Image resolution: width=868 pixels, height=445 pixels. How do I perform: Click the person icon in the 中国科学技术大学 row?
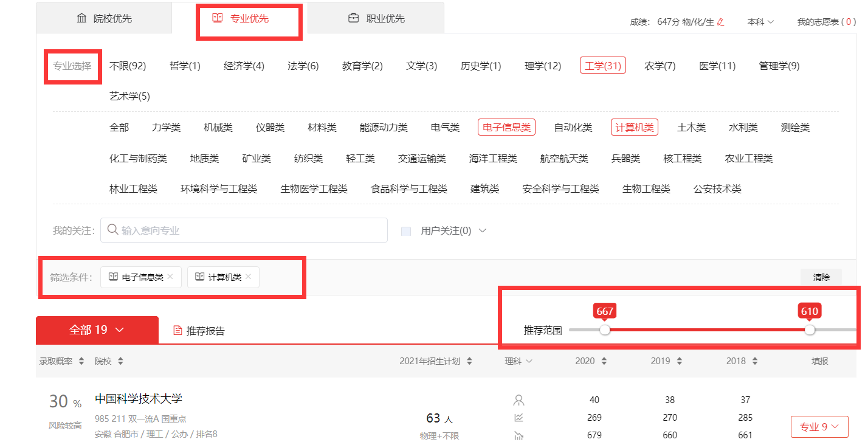[x=517, y=399]
